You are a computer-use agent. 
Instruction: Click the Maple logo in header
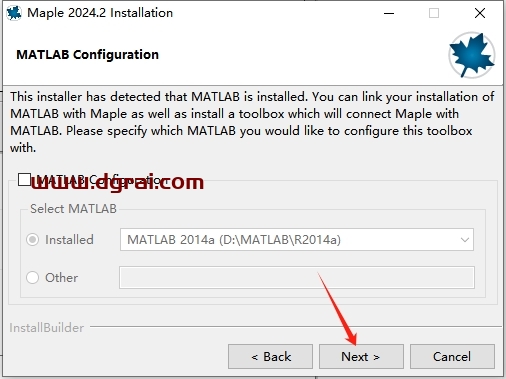(471, 55)
